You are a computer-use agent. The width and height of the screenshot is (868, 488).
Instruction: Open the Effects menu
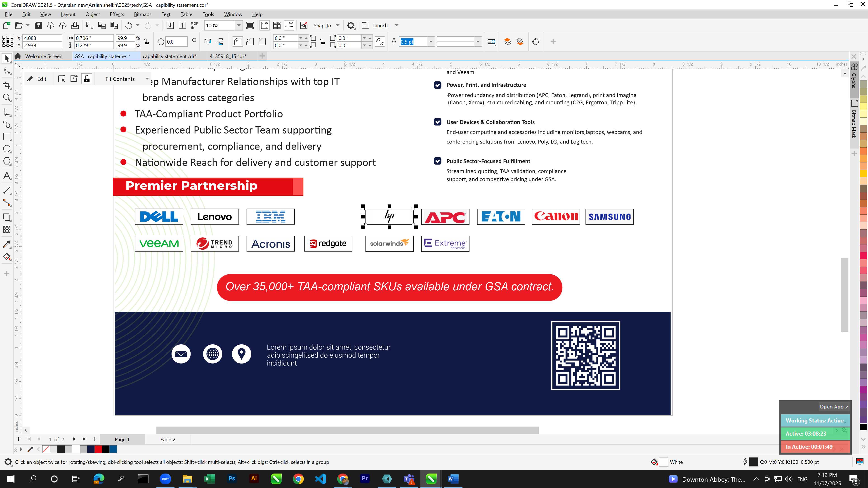[117, 14]
